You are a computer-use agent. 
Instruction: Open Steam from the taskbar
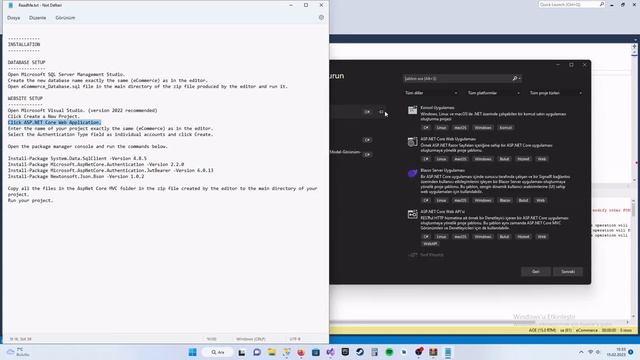(360, 352)
